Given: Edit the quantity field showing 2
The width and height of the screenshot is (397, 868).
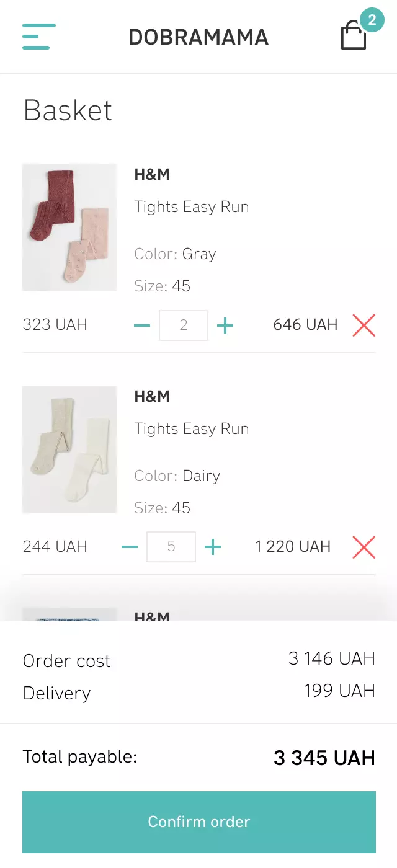Looking at the screenshot, I should pyautogui.click(x=184, y=325).
